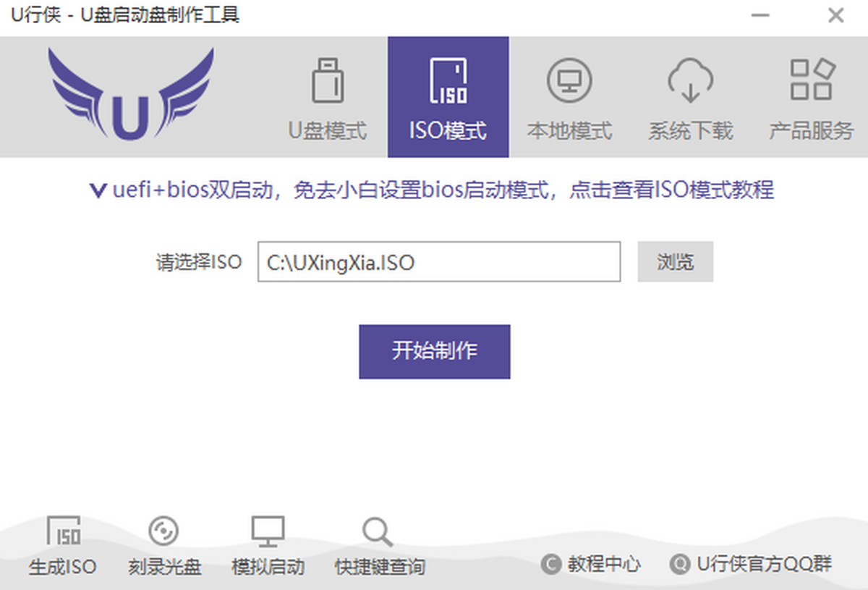This screenshot has height=590, width=868.
Task: Open 系统下载 cloud download icon
Action: tap(690, 98)
